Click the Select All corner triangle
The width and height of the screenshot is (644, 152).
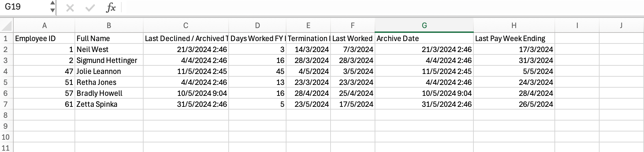7,26
